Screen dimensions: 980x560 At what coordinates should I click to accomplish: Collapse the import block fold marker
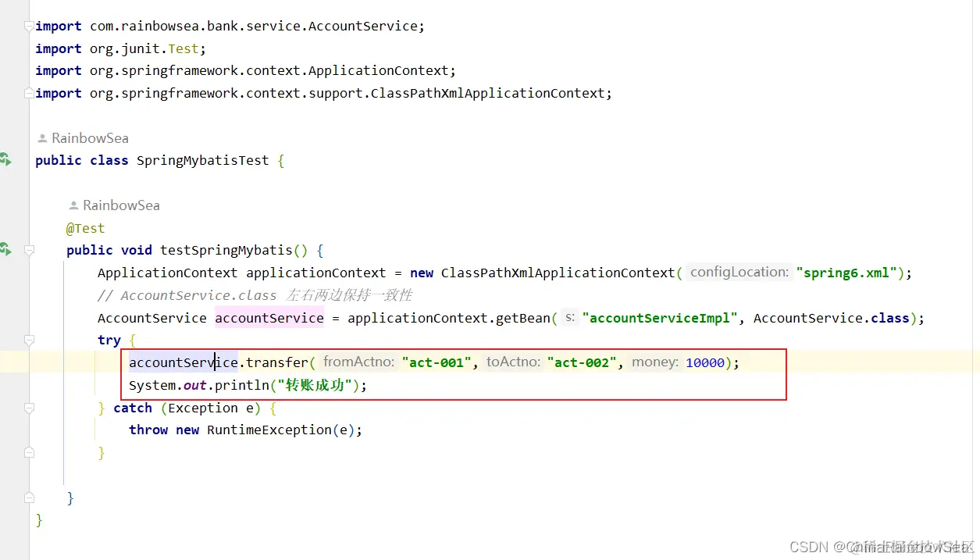point(29,26)
